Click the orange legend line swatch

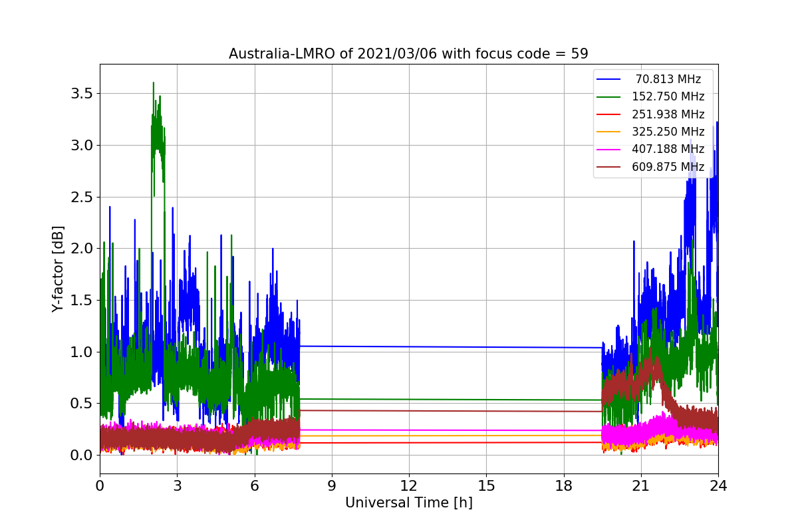(609, 132)
